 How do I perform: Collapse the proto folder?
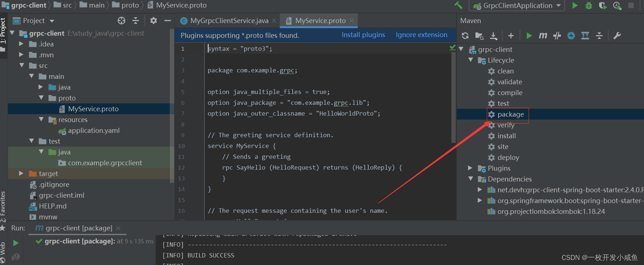[x=41, y=98]
